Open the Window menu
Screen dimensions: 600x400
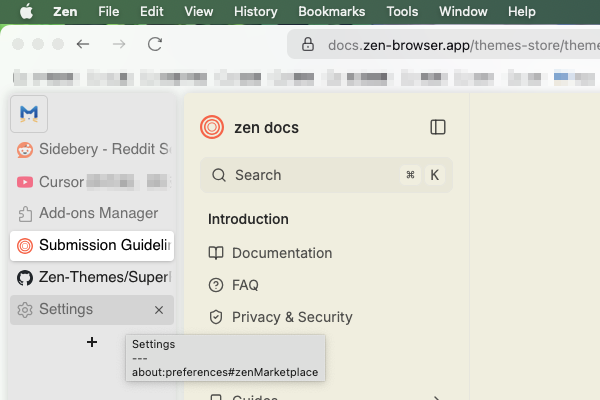pos(463,11)
